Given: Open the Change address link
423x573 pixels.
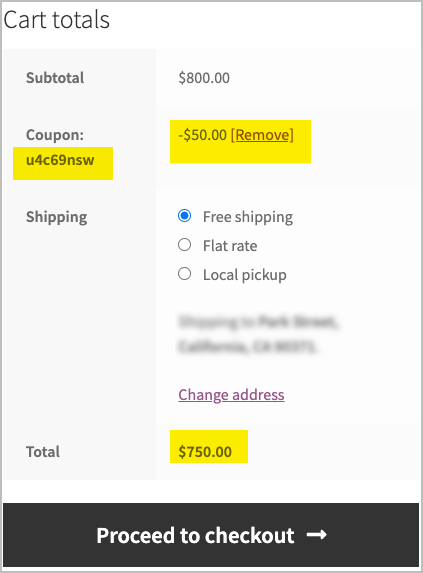Looking at the screenshot, I should pos(231,395).
